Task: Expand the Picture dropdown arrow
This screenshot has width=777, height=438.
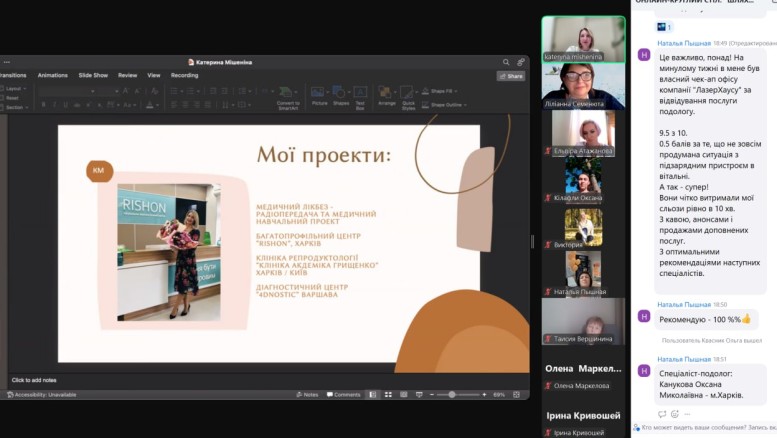Action: pos(327,92)
